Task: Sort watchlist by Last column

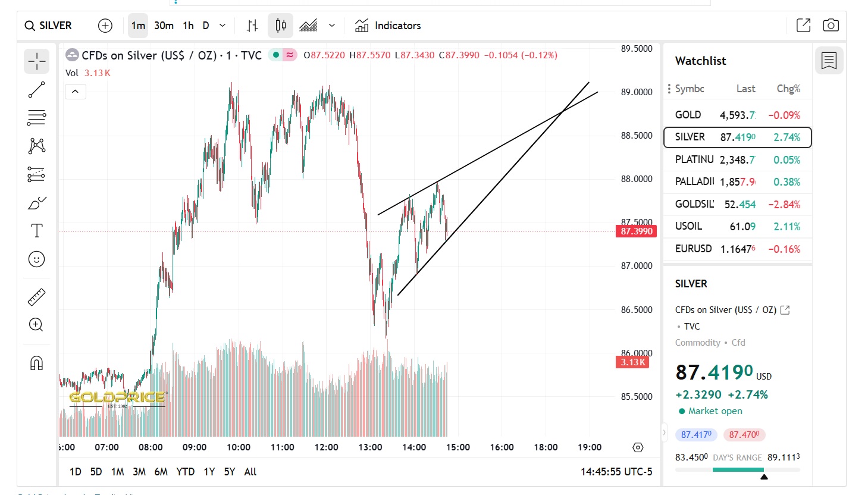Action: 746,89
